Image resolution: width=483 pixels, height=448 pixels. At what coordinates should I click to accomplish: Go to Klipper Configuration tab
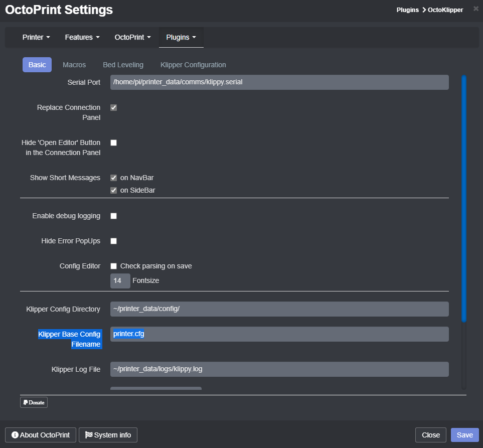click(193, 65)
